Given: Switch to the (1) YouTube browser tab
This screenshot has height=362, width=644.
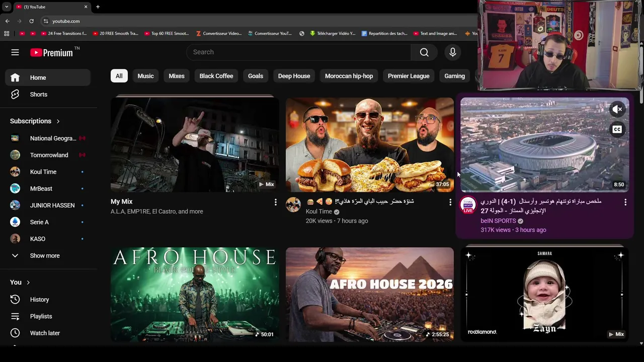Looking at the screenshot, I should [x=52, y=7].
